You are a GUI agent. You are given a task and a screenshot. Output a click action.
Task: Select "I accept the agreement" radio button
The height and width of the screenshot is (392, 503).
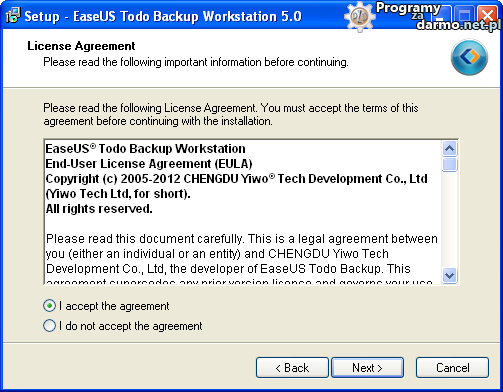[x=49, y=306]
